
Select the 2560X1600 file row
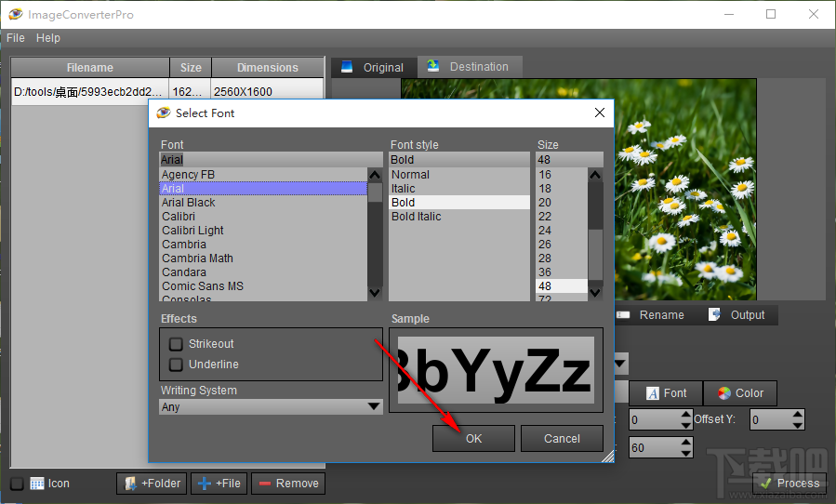coord(167,92)
